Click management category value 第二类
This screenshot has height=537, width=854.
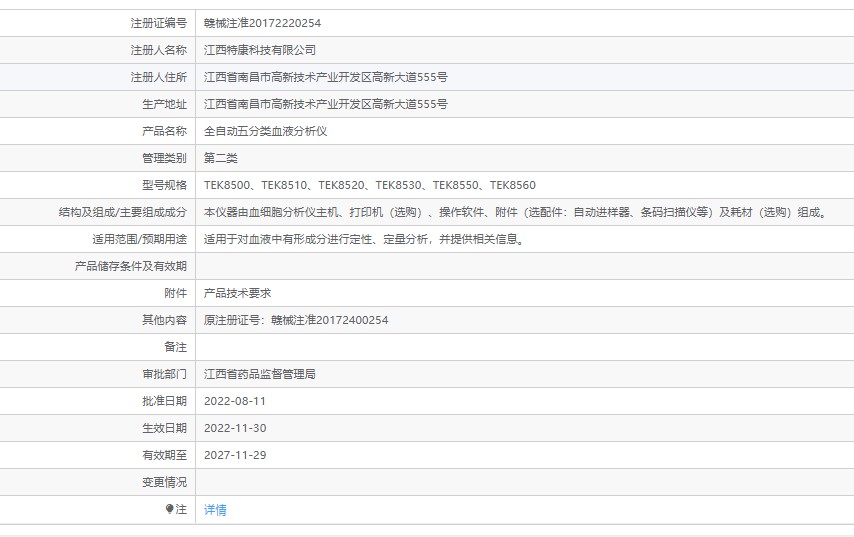221,158
